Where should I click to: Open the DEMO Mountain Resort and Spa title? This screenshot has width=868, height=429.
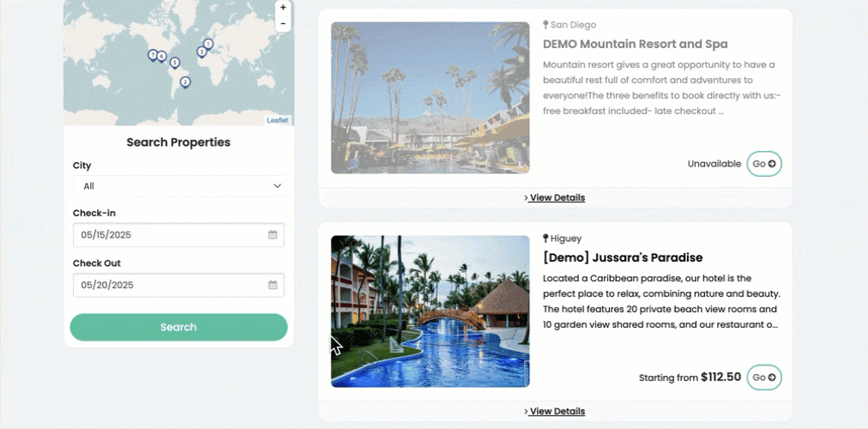[x=635, y=44]
